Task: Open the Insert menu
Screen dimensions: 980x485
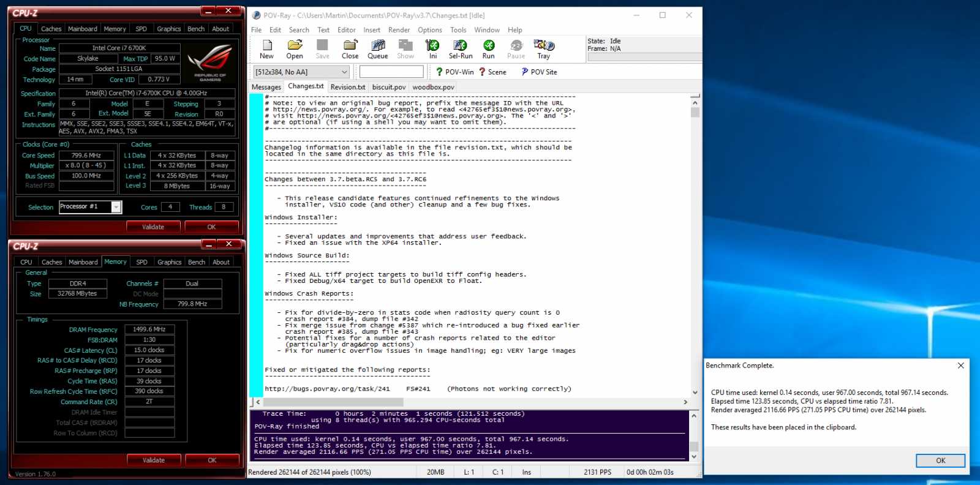Action: click(372, 30)
